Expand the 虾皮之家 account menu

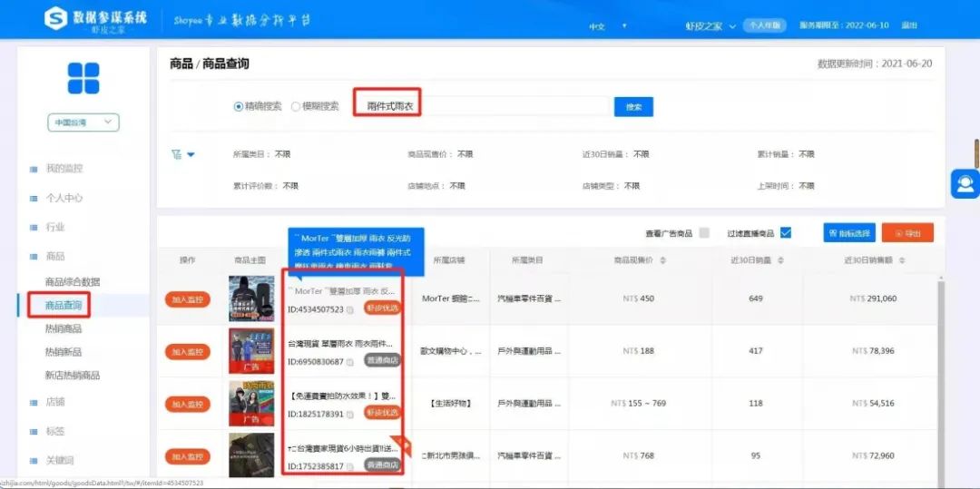[710, 26]
